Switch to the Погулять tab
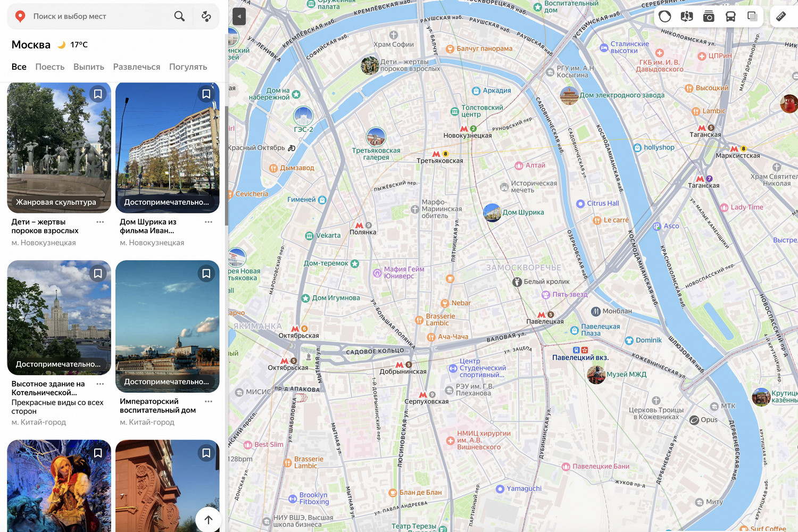 point(188,67)
